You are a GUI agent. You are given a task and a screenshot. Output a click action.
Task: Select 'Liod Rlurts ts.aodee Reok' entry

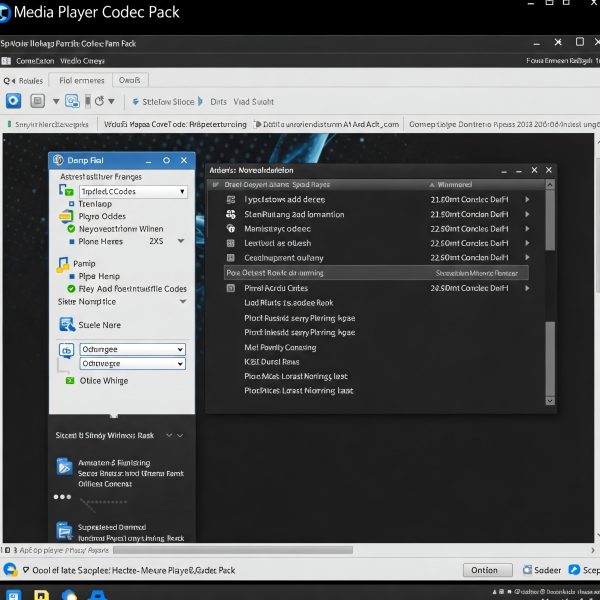[x=289, y=303]
